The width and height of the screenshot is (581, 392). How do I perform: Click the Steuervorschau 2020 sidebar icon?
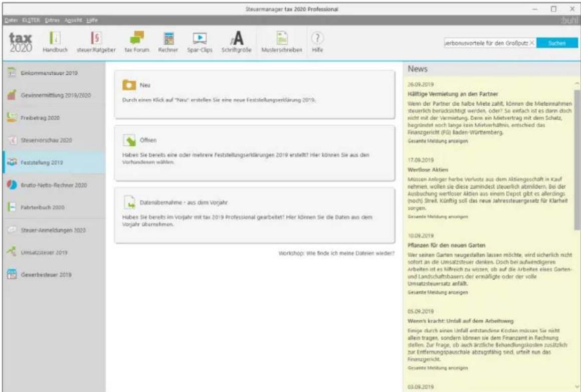pyautogui.click(x=12, y=140)
